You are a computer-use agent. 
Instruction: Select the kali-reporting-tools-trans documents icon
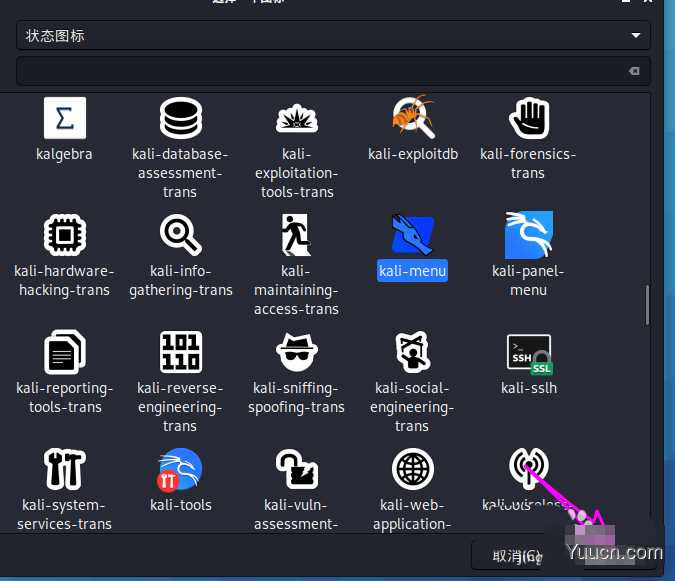65,352
